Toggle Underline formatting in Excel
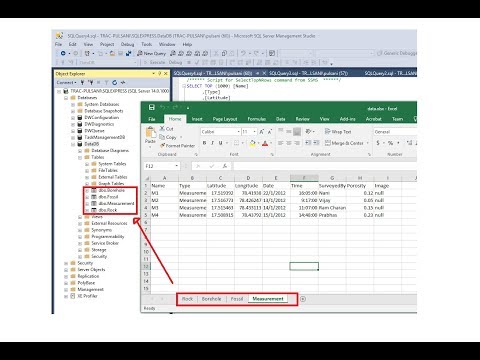 click(220, 143)
